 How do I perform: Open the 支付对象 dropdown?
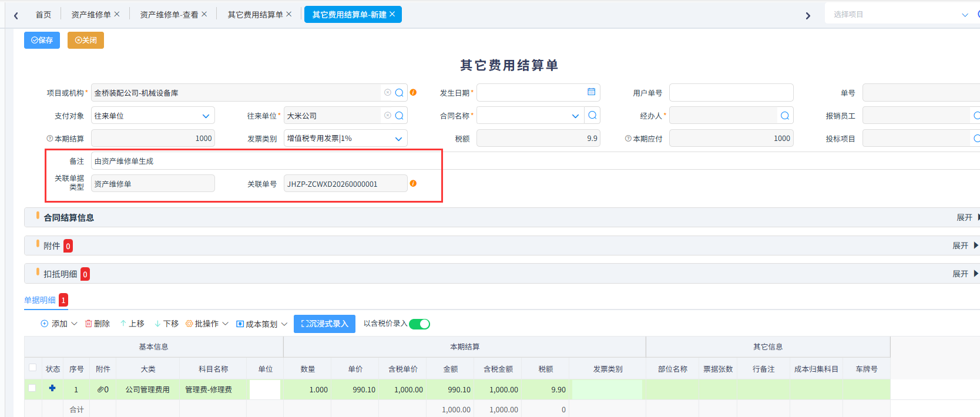[x=206, y=116]
